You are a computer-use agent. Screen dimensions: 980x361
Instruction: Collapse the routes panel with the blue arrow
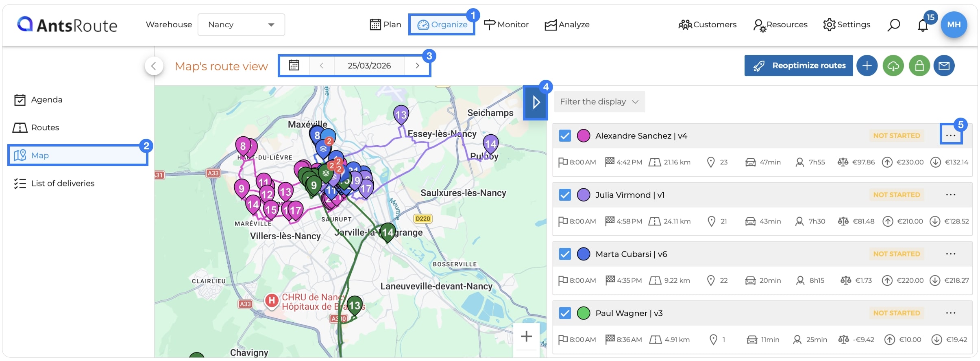(x=536, y=102)
